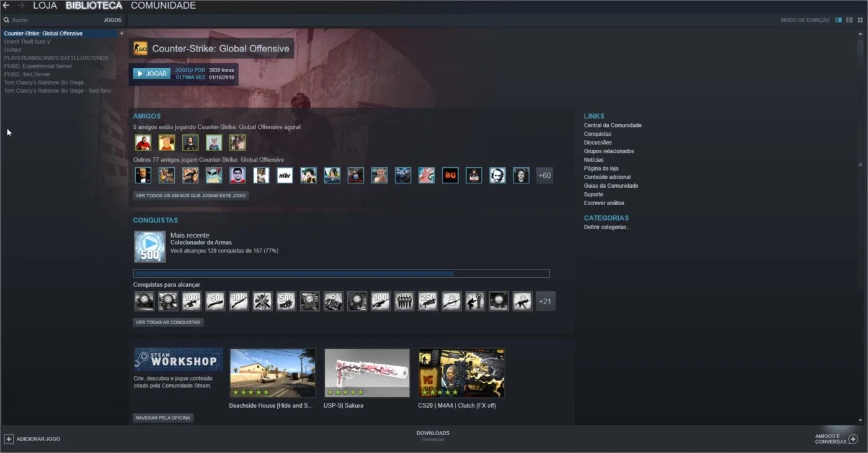Switch to detail view mode icon
This screenshot has height=453, width=868.
click(839, 20)
